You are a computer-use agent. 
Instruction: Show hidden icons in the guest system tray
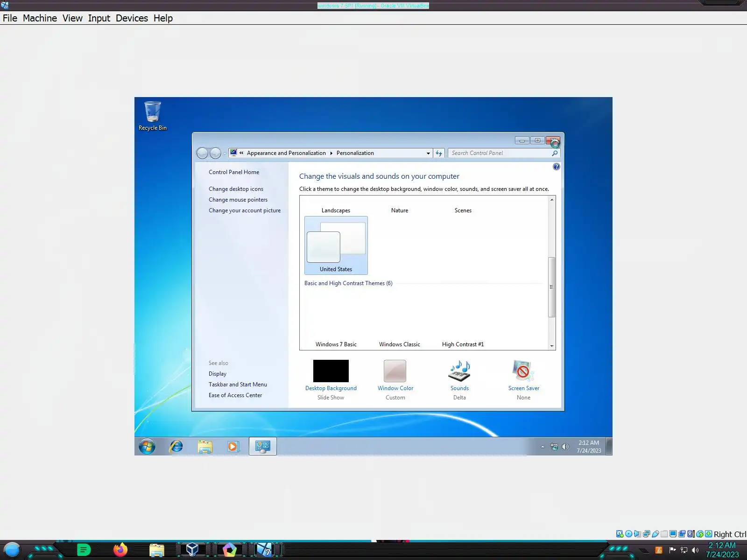pyautogui.click(x=543, y=447)
